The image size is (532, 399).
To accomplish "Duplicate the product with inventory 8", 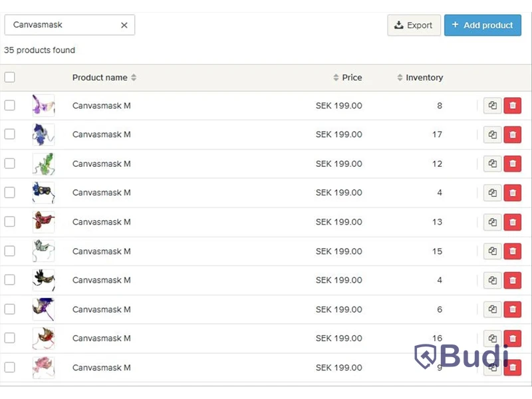I will click(x=492, y=106).
